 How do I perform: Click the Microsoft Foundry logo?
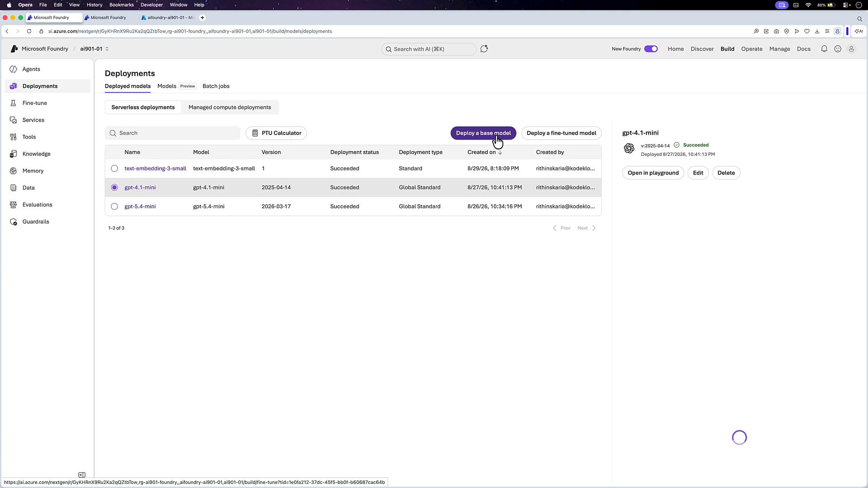(x=14, y=49)
